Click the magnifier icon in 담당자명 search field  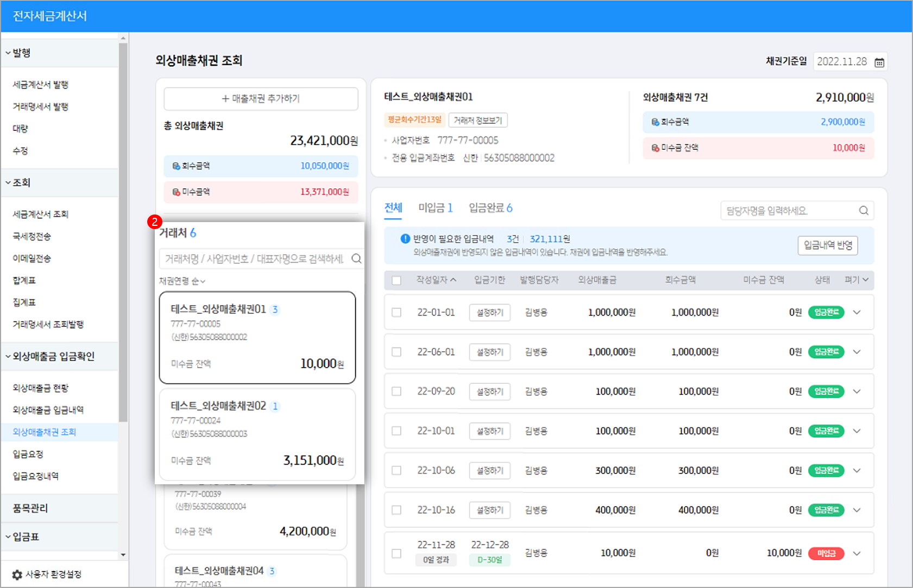pyautogui.click(x=864, y=211)
